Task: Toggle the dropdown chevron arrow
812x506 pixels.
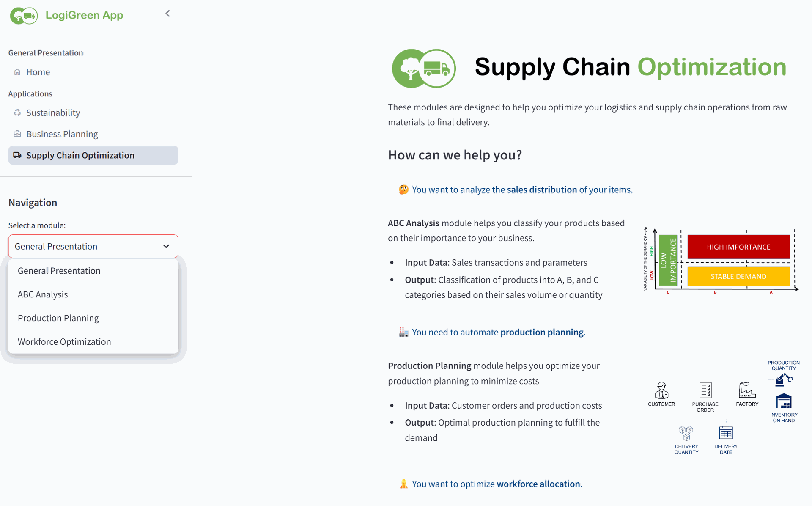Action: tap(166, 246)
